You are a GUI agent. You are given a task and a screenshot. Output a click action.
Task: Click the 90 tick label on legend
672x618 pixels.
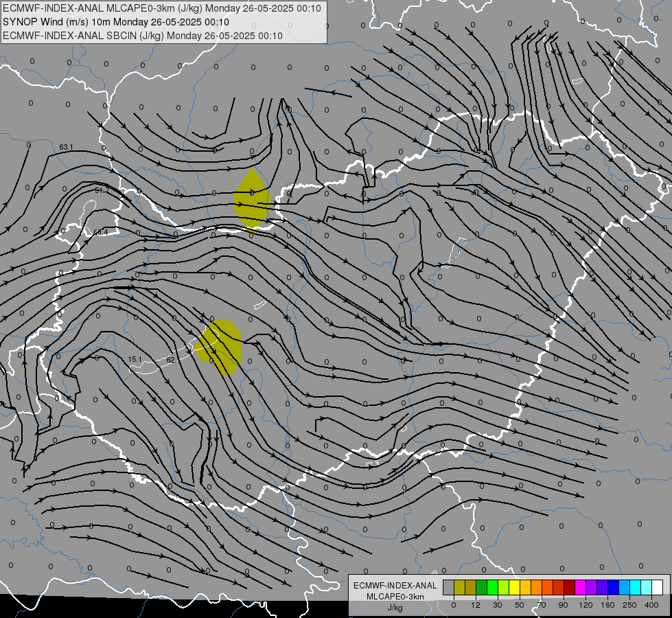(x=563, y=605)
